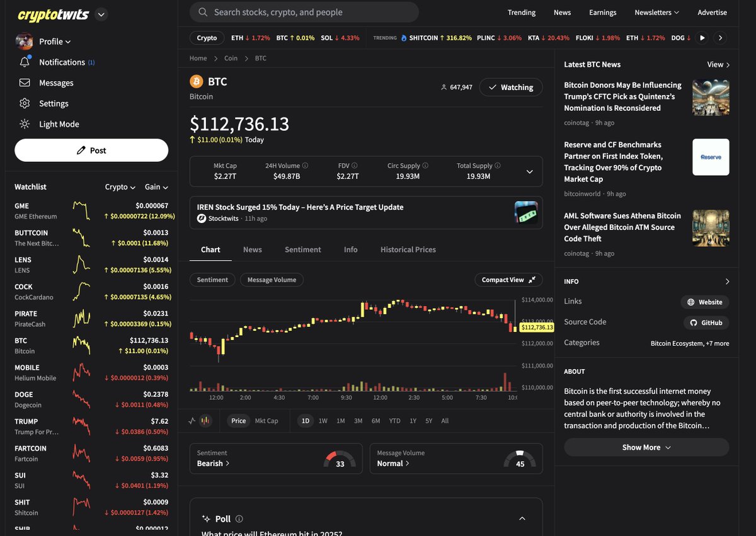Open the Watchlist Gain sort dropdown
The image size is (756, 536).
pyautogui.click(x=156, y=187)
